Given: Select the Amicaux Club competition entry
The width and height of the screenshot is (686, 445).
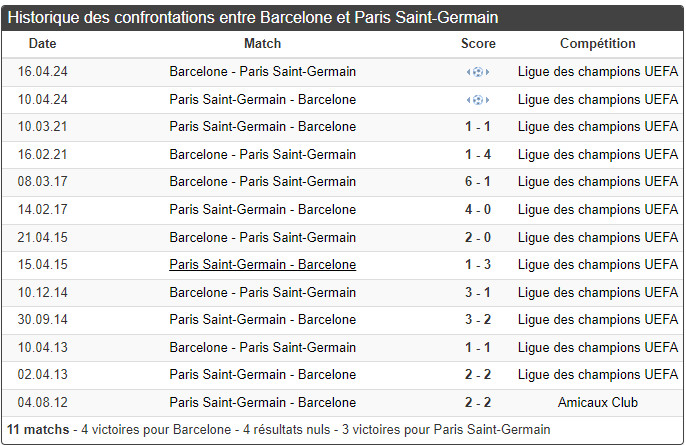Looking at the screenshot, I should click(x=598, y=403).
